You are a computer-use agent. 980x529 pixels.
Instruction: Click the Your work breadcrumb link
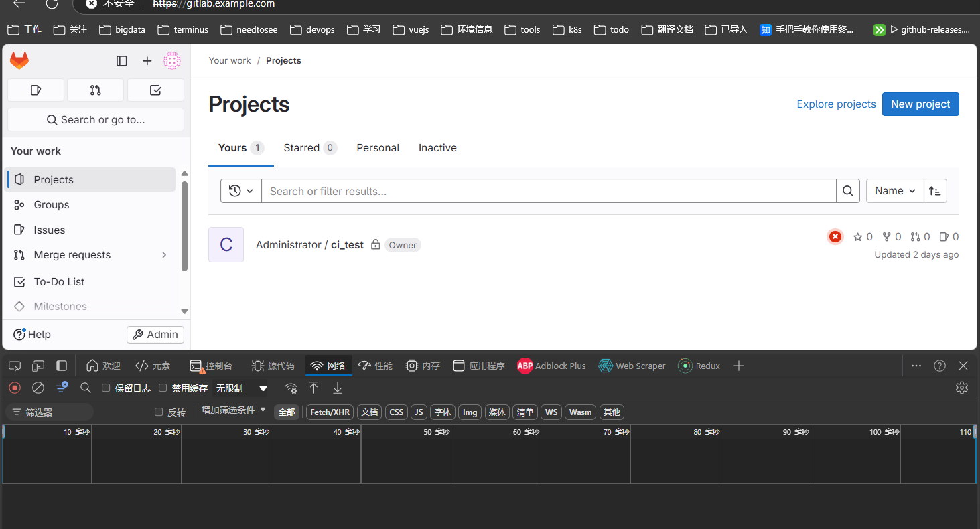coord(230,60)
